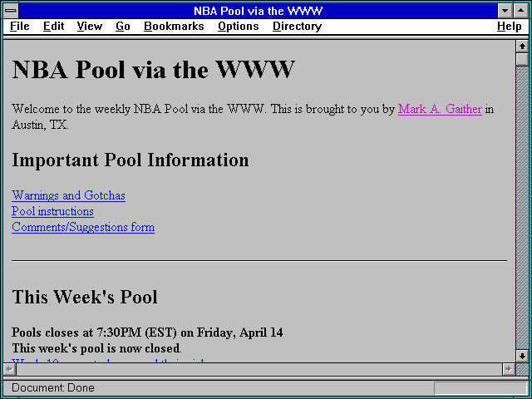Click the horizontal scrollbar left arrow
Screen dimensions: 532x399
(x=9, y=369)
